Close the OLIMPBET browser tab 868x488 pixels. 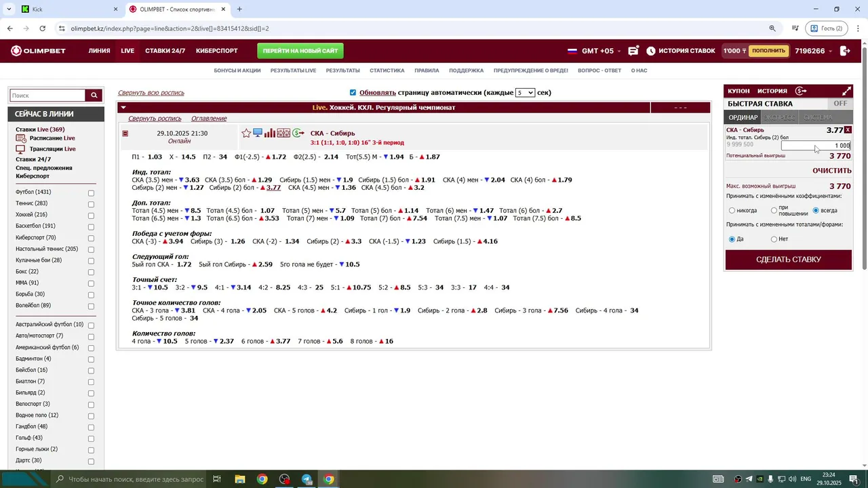point(223,9)
